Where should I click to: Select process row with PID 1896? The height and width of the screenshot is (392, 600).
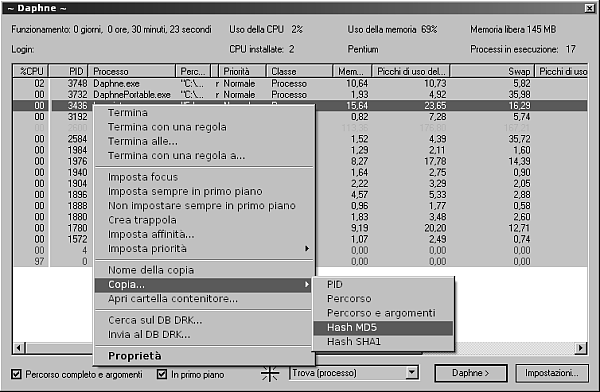(x=300, y=194)
